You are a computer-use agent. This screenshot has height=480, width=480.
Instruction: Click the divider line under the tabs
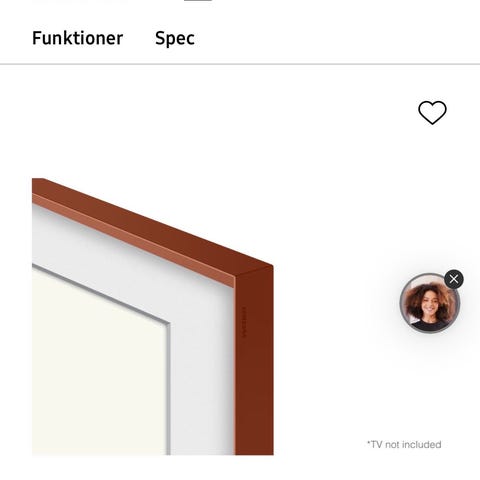tap(240, 64)
